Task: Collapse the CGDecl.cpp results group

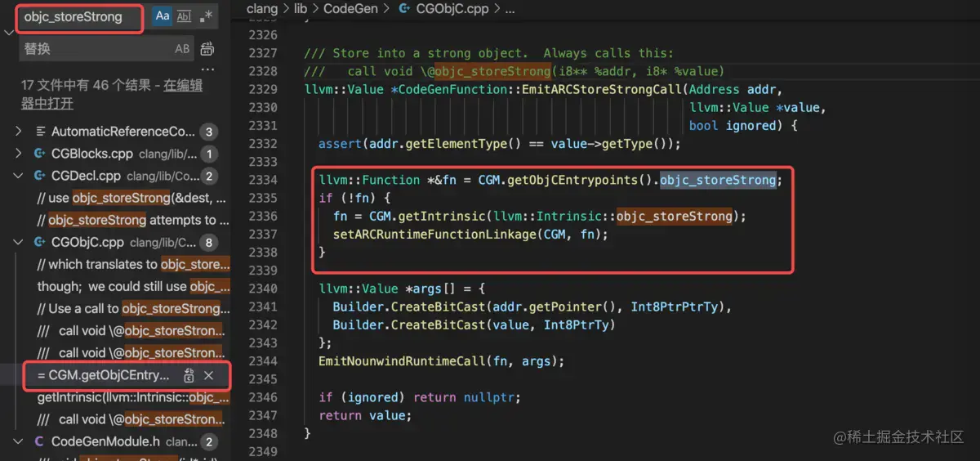Action: coord(20,176)
